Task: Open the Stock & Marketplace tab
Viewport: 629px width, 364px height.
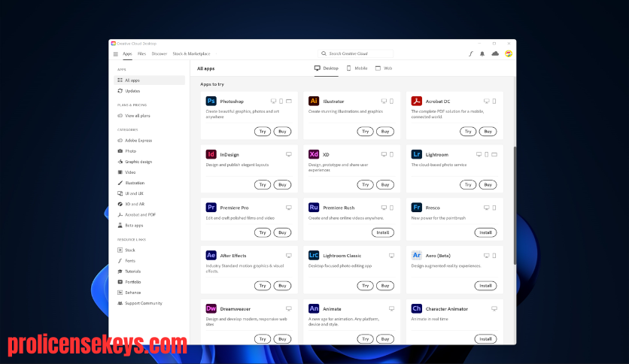Action: point(191,53)
